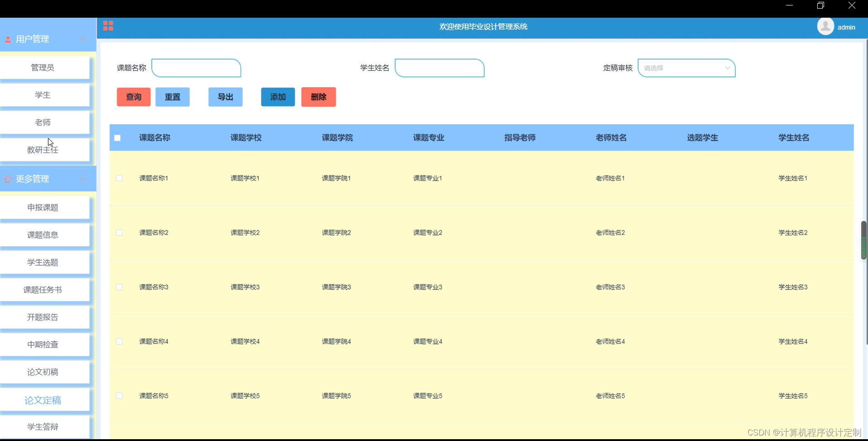This screenshot has width=868, height=441.
Task: Go to 中期检查 page
Action: pyautogui.click(x=44, y=344)
